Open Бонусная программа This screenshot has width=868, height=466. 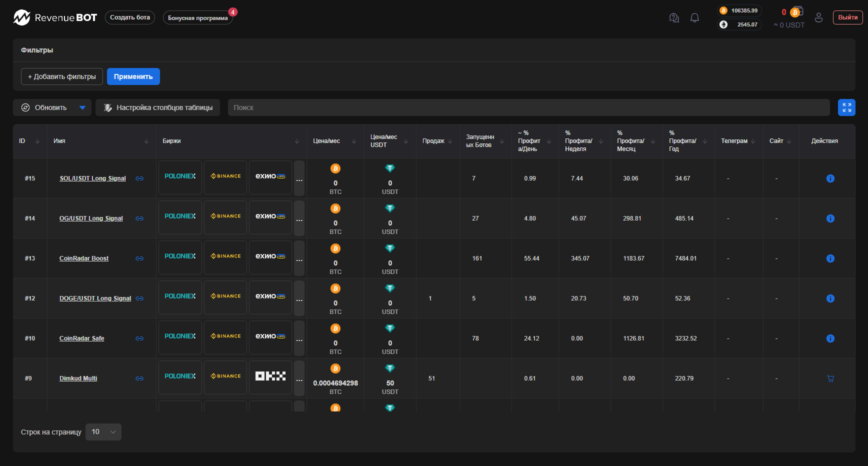click(198, 18)
